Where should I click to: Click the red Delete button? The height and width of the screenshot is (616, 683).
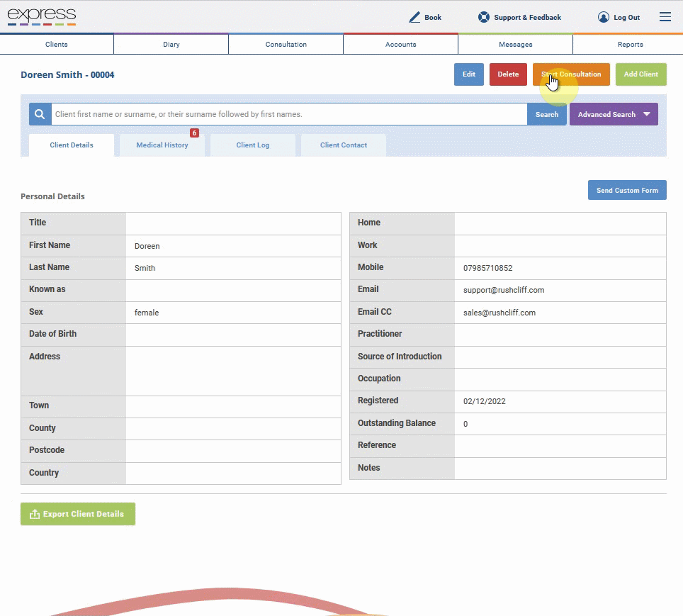coord(508,74)
